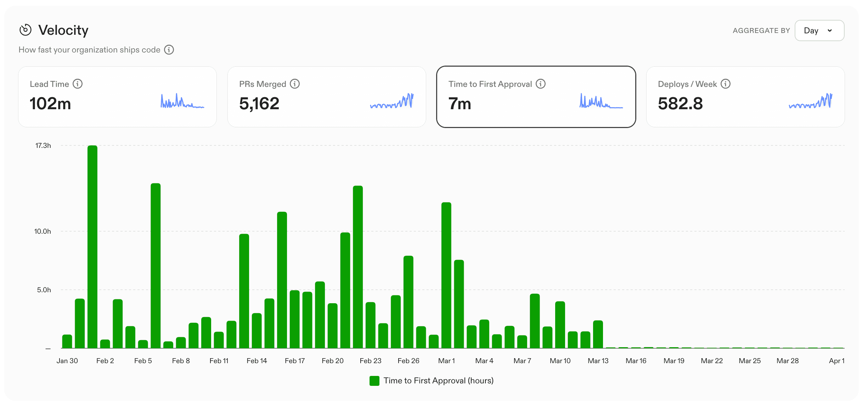This screenshot has height=405, width=868.
Task: Switch focus to the PRs Merged panel
Action: [x=327, y=96]
